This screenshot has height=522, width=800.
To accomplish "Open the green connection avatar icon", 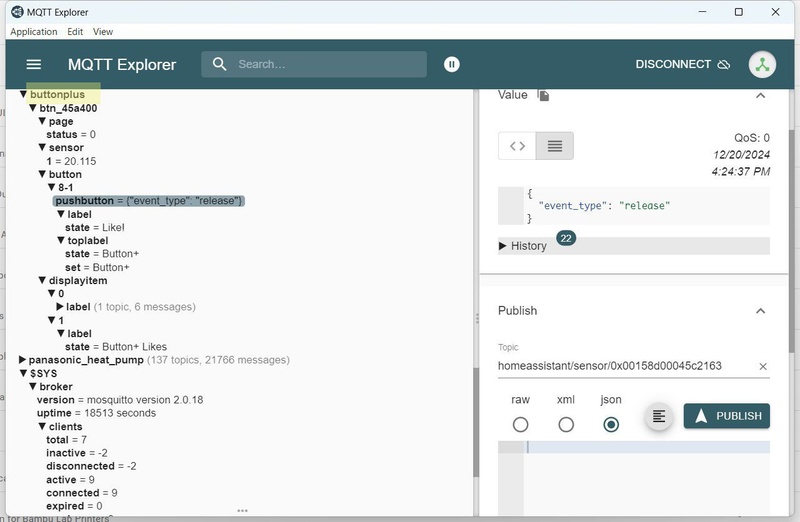I will click(x=762, y=65).
